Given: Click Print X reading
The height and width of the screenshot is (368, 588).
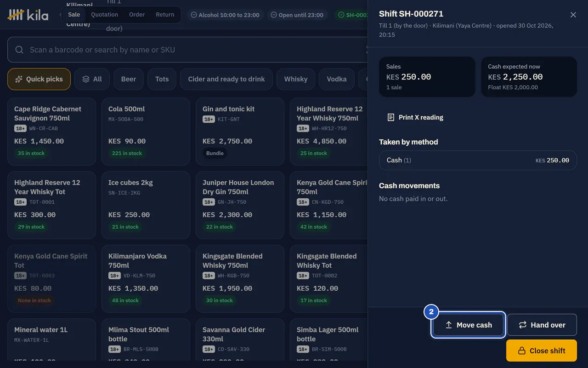Looking at the screenshot, I should click(x=416, y=117).
